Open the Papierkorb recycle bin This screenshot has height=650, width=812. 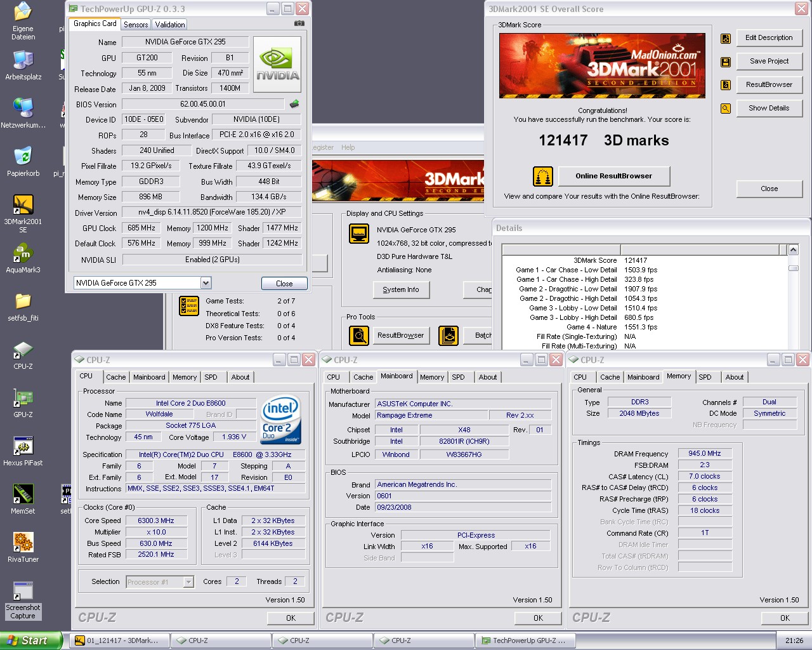click(x=23, y=161)
